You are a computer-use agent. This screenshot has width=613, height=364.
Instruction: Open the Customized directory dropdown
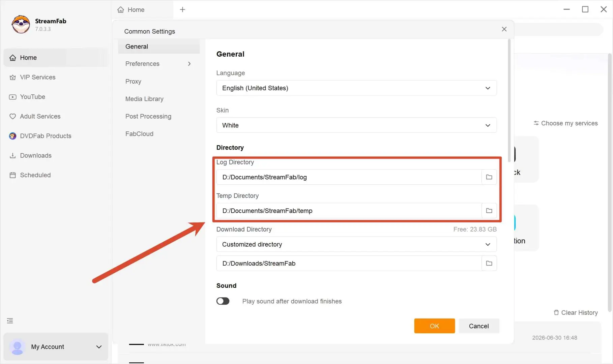356,244
